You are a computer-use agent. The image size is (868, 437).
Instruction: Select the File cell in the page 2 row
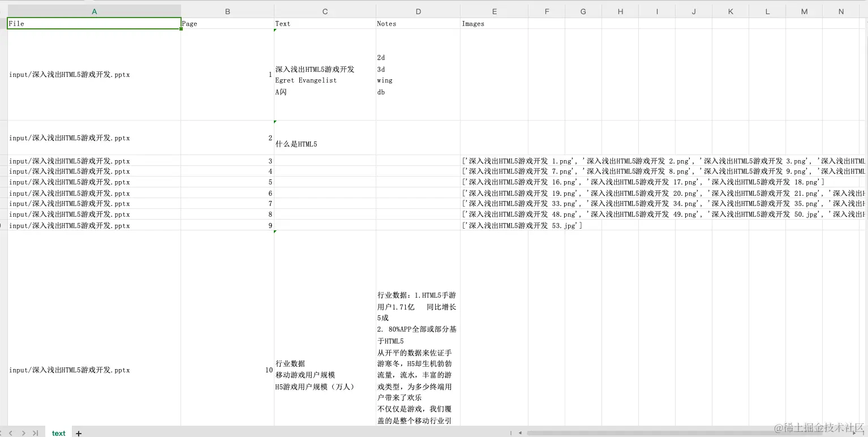click(x=94, y=138)
